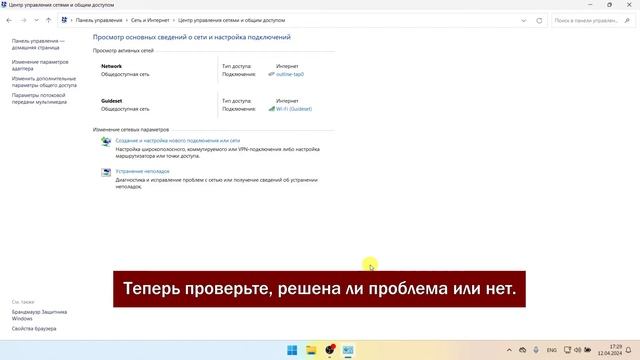Open the recent locations chevron
Viewport: 640px width, 360px height.
[36, 20]
